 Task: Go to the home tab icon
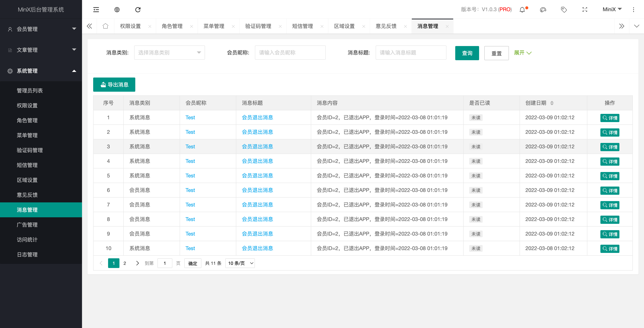point(105,26)
